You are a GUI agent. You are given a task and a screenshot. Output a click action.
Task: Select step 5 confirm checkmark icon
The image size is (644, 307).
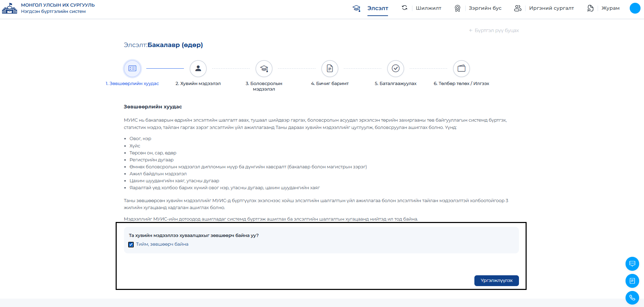(x=396, y=68)
